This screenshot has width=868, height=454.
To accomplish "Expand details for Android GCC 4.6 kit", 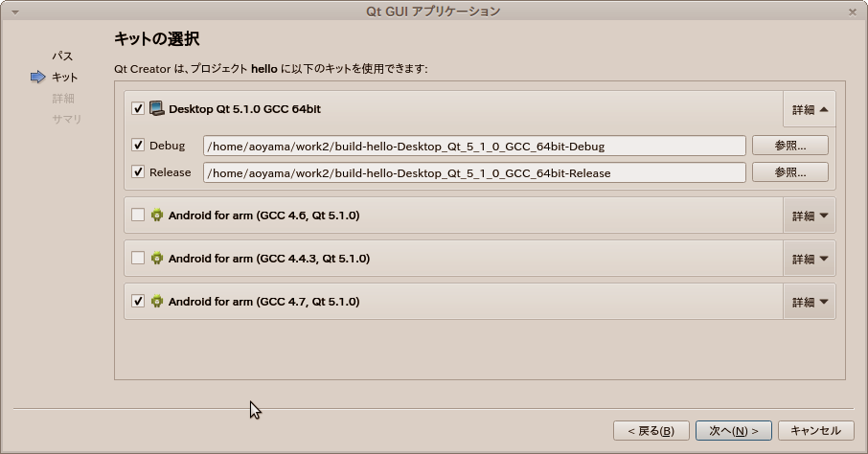I will click(810, 216).
